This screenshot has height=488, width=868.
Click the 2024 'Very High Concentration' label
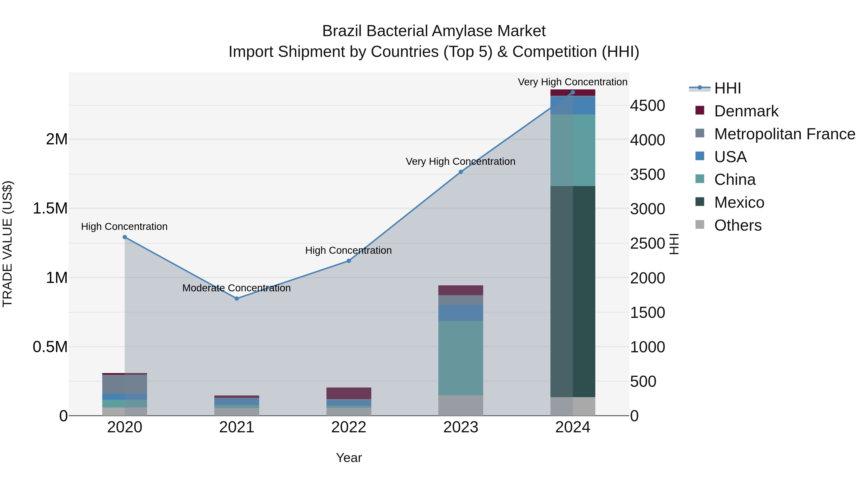coord(572,82)
